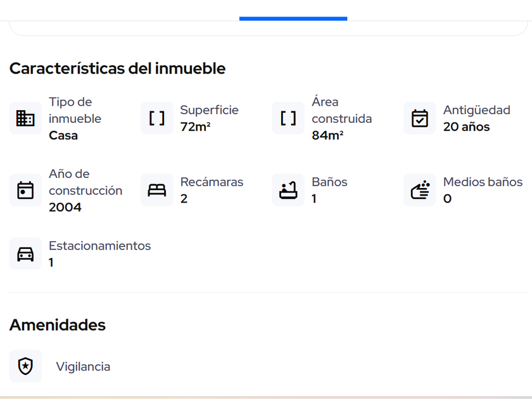Click the Amenidades section heading
This screenshot has height=399, width=532.
pyautogui.click(x=58, y=325)
